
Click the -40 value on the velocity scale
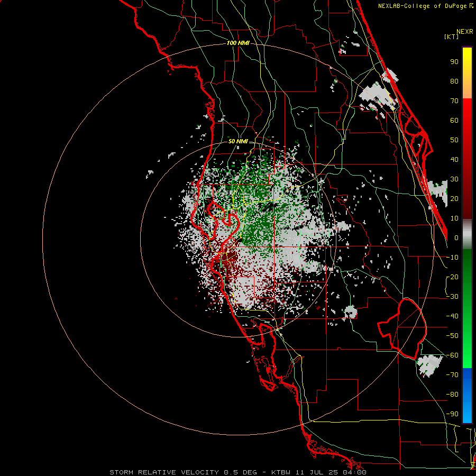tap(452, 316)
